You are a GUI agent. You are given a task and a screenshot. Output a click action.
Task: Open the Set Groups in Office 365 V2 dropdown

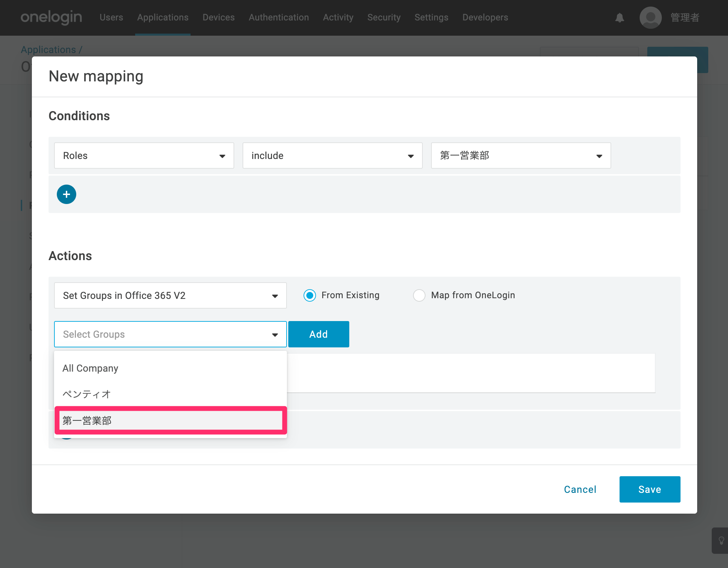pyautogui.click(x=170, y=295)
